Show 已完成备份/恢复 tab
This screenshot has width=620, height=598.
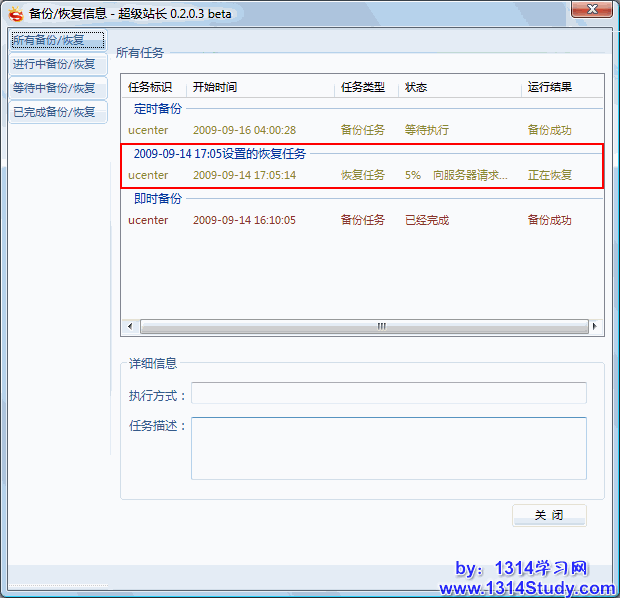56,112
